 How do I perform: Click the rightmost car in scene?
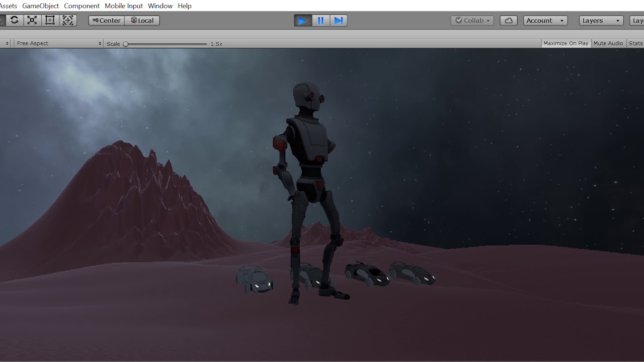(x=412, y=273)
